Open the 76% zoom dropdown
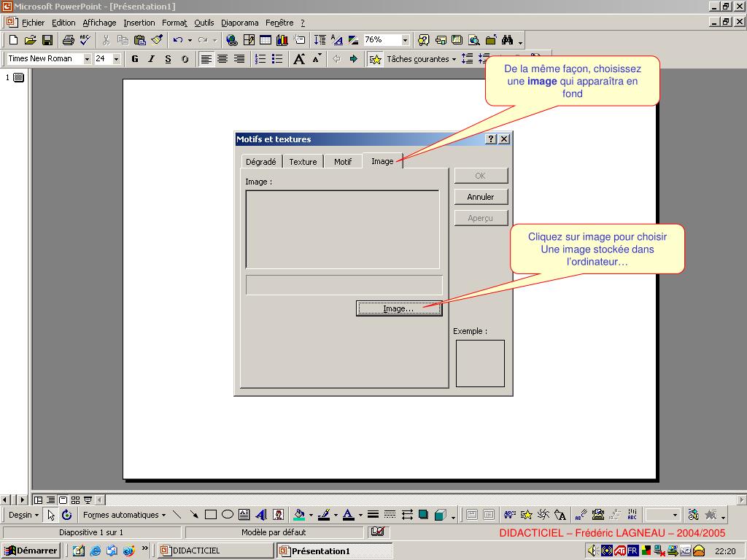The image size is (747, 560). (x=405, y=40)
